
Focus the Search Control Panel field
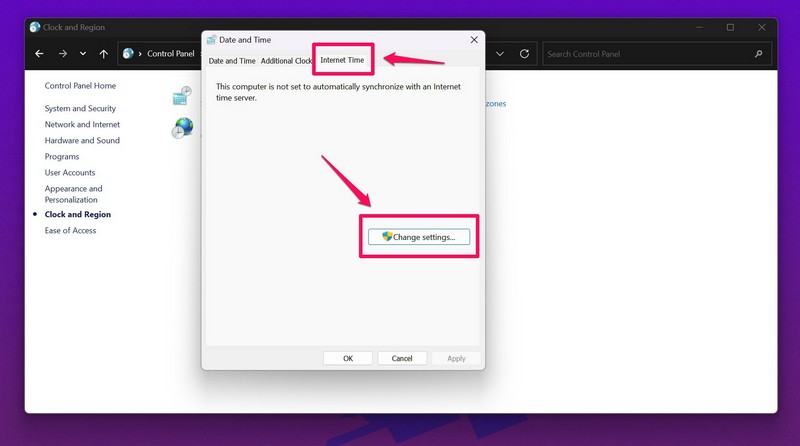(657, 54)
